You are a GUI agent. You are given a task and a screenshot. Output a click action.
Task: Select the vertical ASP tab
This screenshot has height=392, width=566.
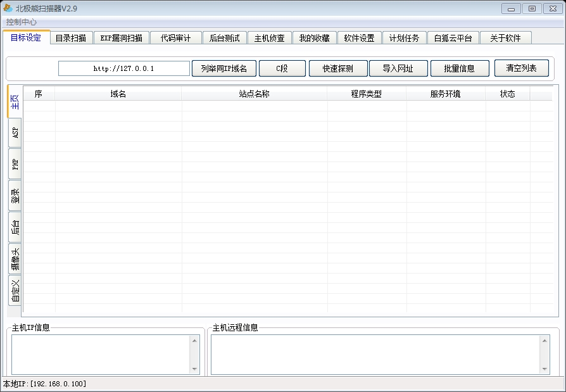pyautogui.click(x=15, y=133)
